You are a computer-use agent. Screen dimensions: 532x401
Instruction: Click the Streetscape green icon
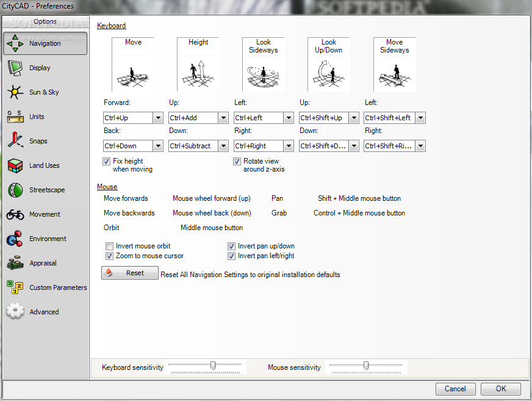[x=15, y=190]
